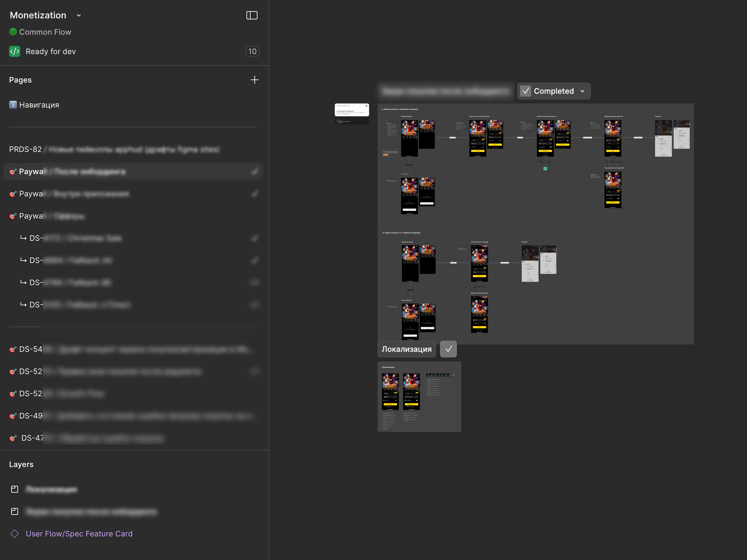
Task: Select the white spec card thumbnail on canvas
Action: coord(352,110)
